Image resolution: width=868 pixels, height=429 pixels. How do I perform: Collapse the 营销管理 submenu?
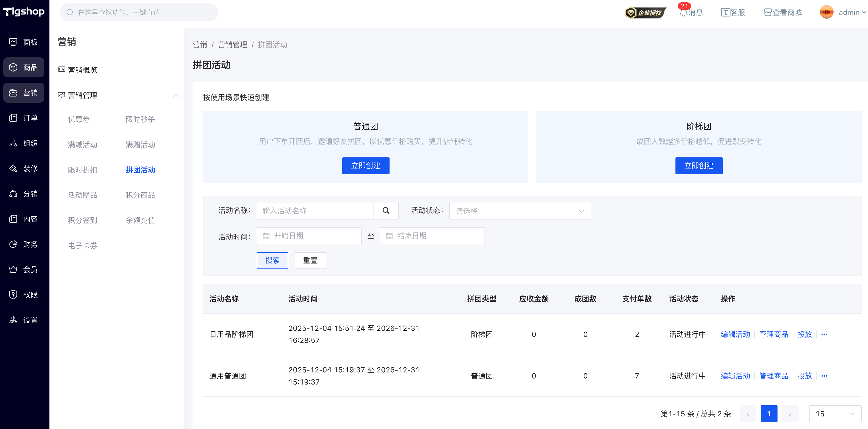[x=175, y=96]
